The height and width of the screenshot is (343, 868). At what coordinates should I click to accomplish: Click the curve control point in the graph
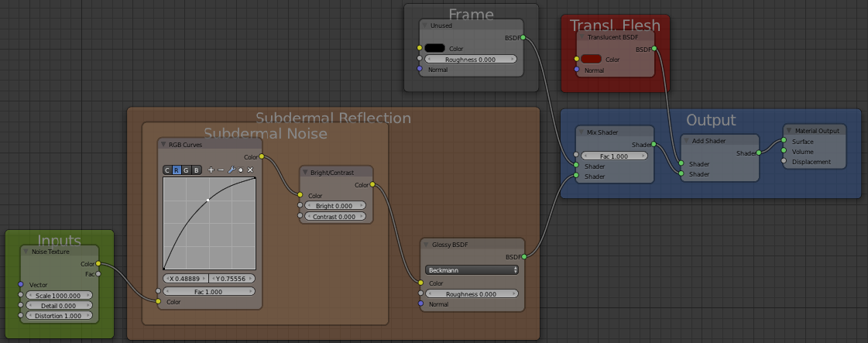click(208, 200)
